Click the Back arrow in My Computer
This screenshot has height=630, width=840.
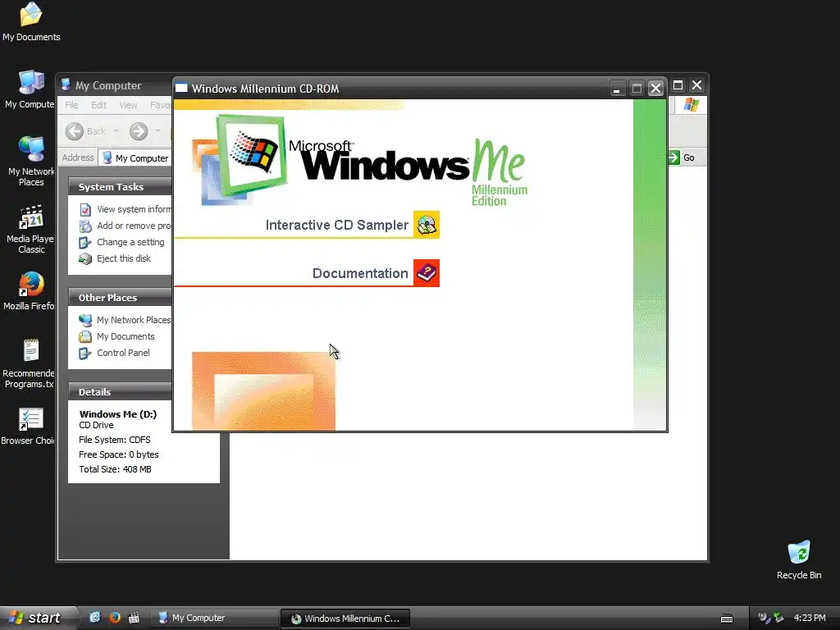coord(75,131)
